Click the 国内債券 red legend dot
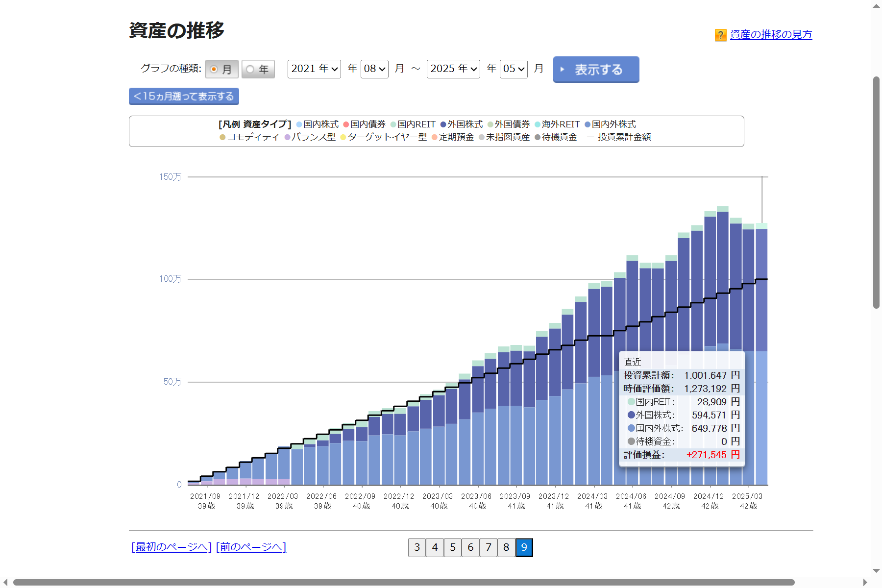This screenshot has width=882, height=588. click(346, 124)
